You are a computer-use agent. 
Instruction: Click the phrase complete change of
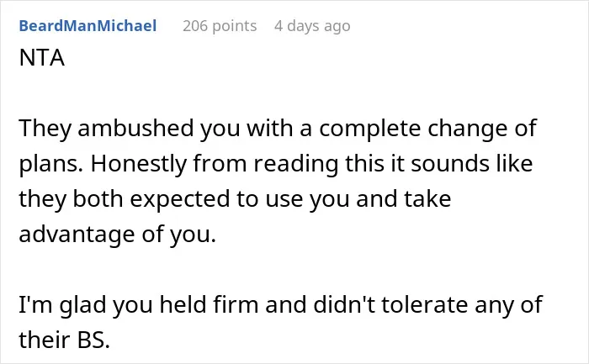(x=427, y=129)
